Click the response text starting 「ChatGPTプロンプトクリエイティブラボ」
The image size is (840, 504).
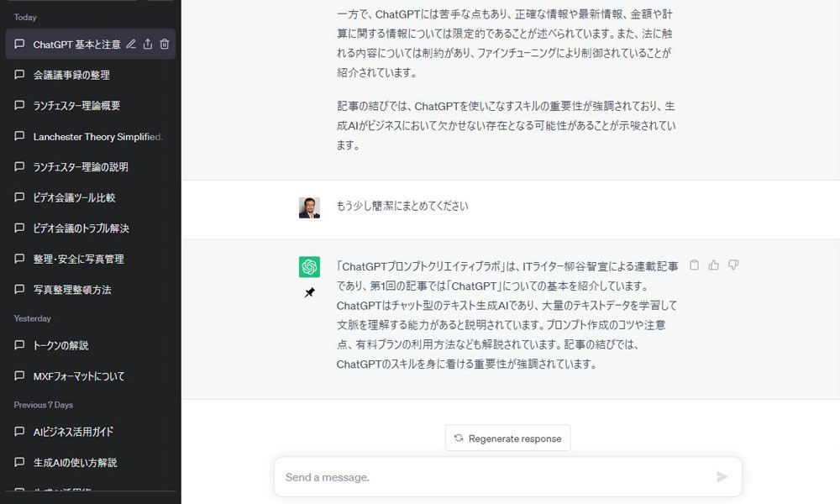pyautogui.click(x=507, y=315)
